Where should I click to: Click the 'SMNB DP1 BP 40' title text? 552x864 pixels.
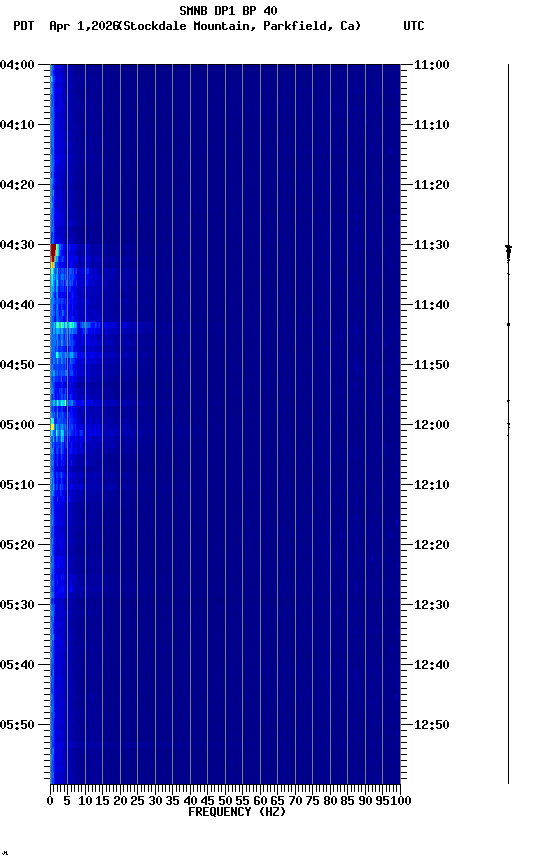coord(228,10)
